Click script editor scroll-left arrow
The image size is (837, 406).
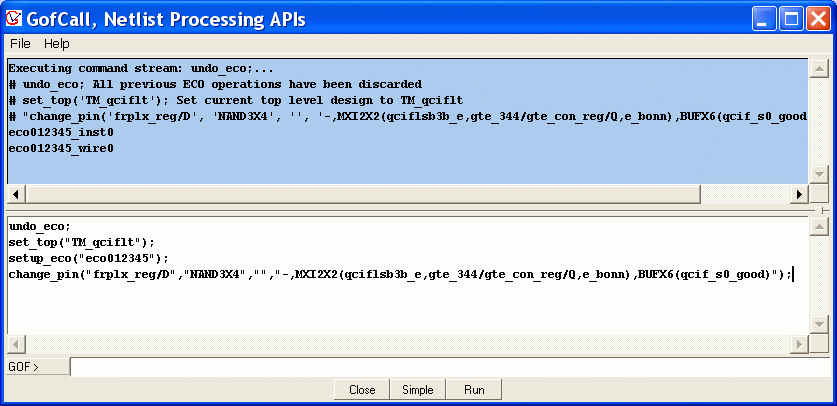(15, 344)
